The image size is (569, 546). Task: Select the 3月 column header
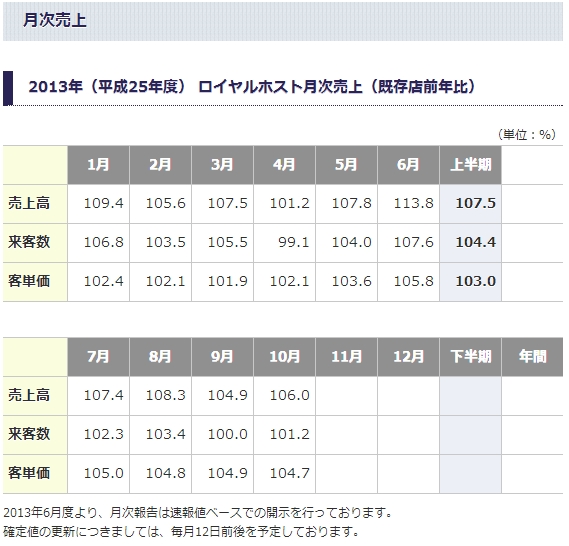point(222,165)
